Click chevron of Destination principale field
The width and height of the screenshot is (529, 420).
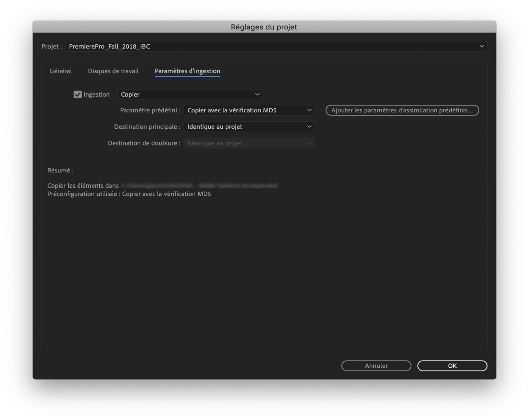tap(309, 127)
